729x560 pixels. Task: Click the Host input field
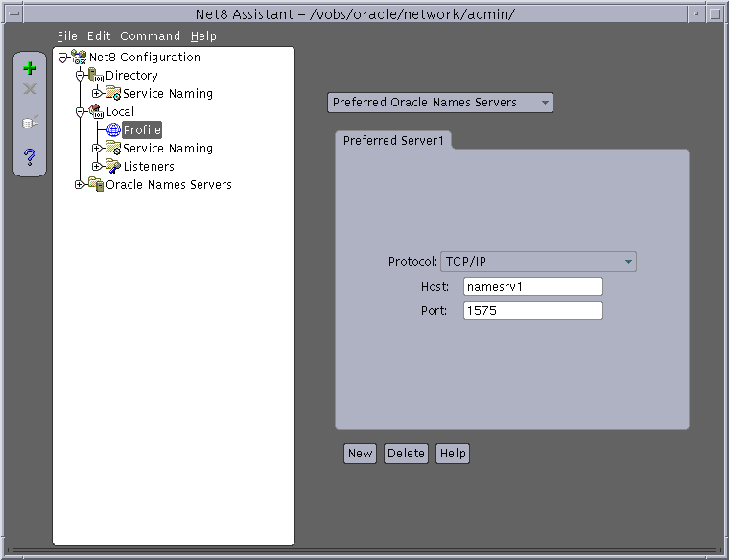coord(532,287)
